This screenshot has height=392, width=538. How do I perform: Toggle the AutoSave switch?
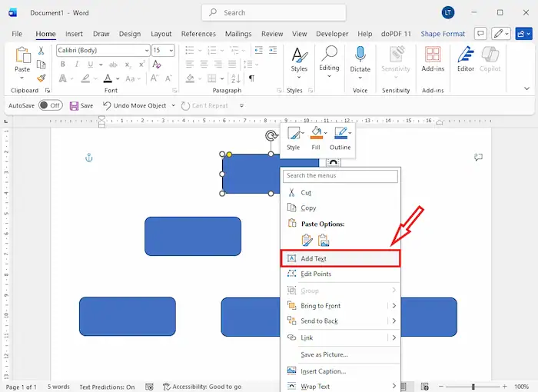pyautogui.click(x=50, y=106)
